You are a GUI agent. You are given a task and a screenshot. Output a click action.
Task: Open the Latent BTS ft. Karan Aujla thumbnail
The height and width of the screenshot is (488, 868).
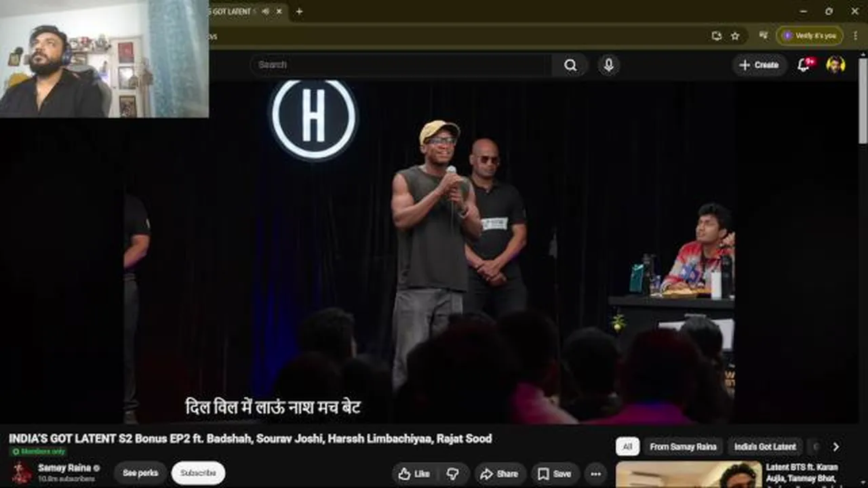(688, 474)
